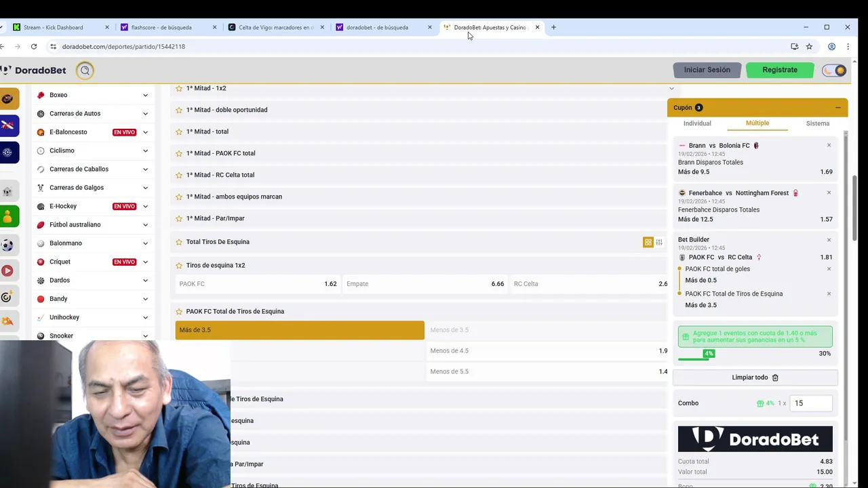Expand the Boxeo sports category
The image size is (868, 488).
(x=145, y=95)
